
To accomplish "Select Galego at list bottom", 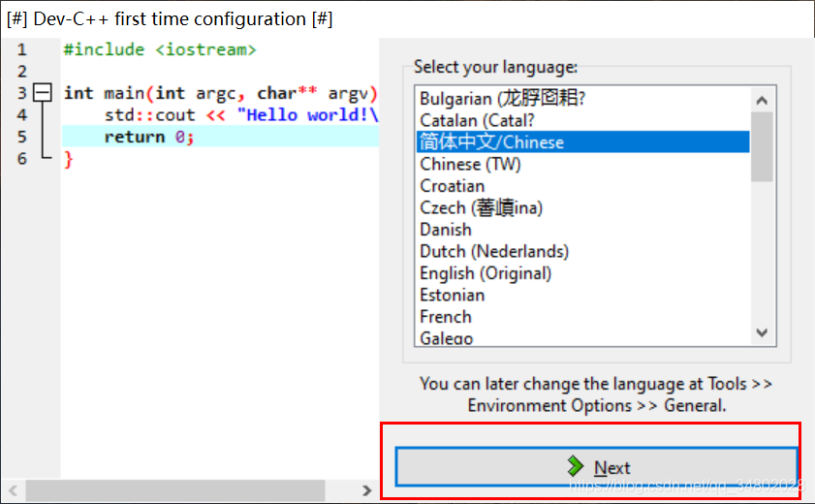I will point(583,337).
